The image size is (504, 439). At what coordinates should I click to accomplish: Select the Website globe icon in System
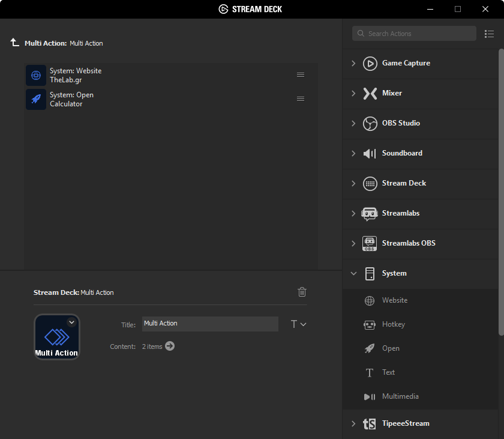370,300
